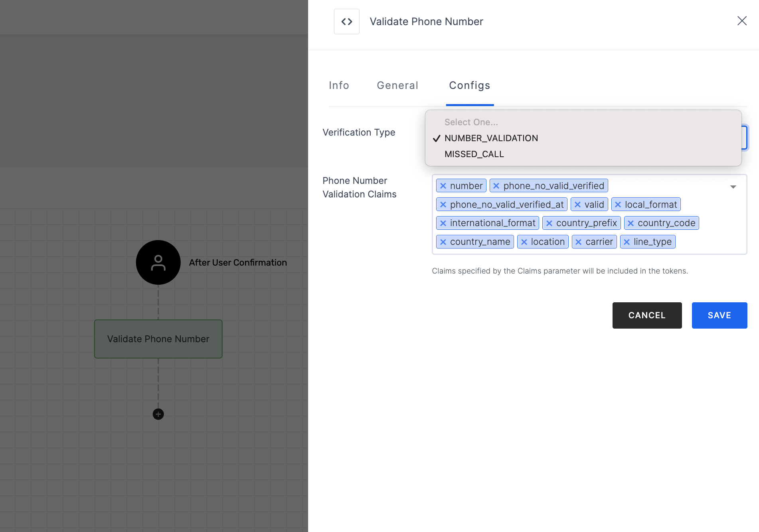Image resolution: width=759 pixels, height=532 pixels.
Task: Click the code brackets icon in panel header
Action: pos(346,22)
